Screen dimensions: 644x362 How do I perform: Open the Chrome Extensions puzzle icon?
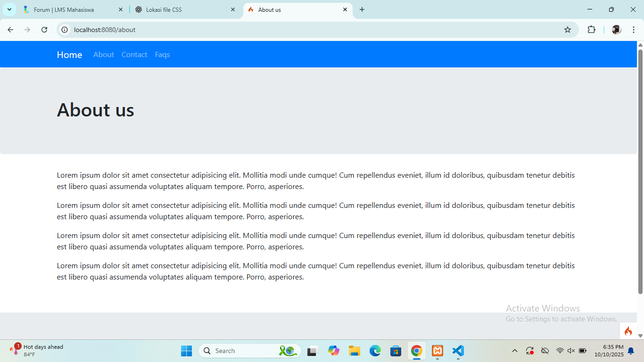click(x=591, y=30)
